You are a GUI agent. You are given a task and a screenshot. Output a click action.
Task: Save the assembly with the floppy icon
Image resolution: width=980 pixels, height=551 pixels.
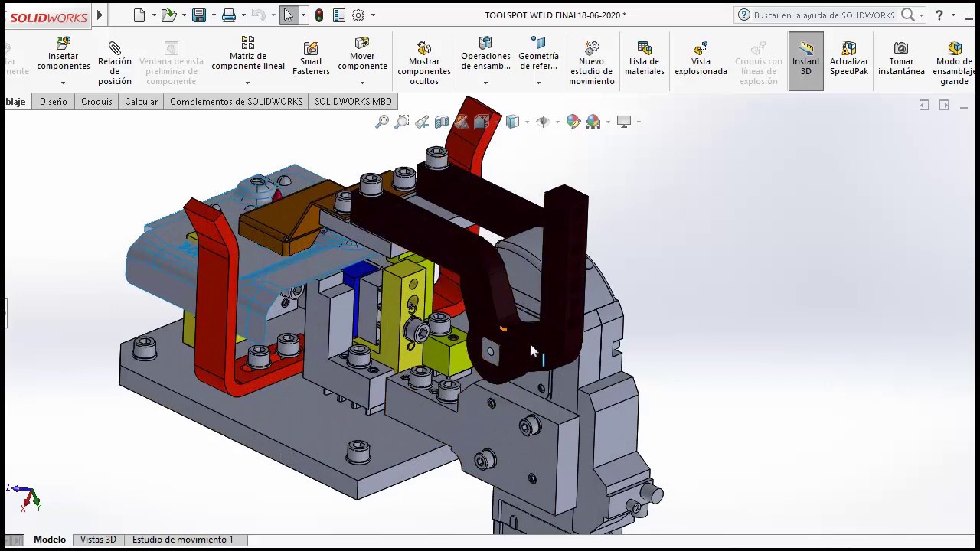199,15
